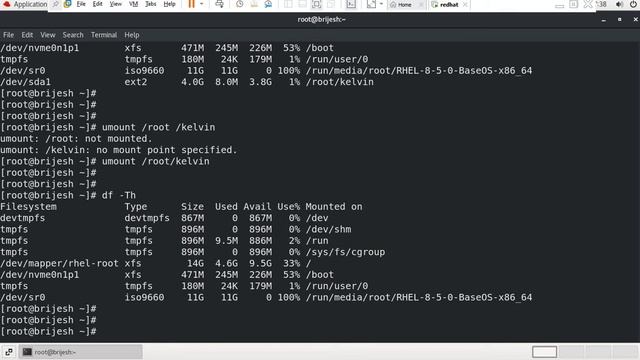Open the VMware View menu
Image resolution: width=640 pixels, height=360 pixels.
[116, 4]
